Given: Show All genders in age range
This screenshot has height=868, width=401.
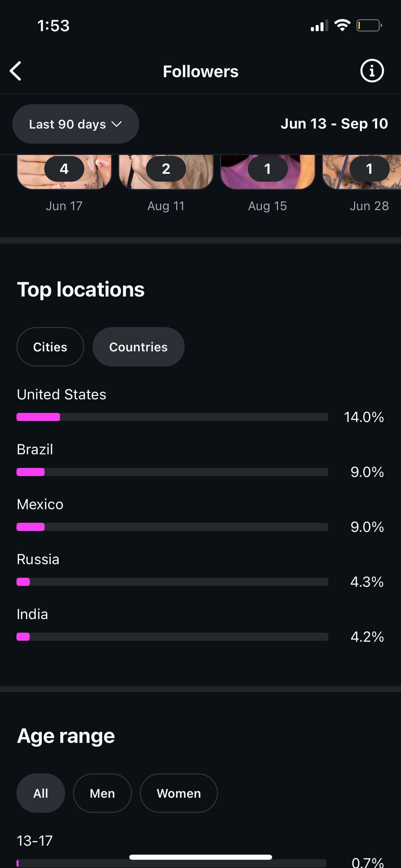Looking at the screenshot, I should point(41,793).
